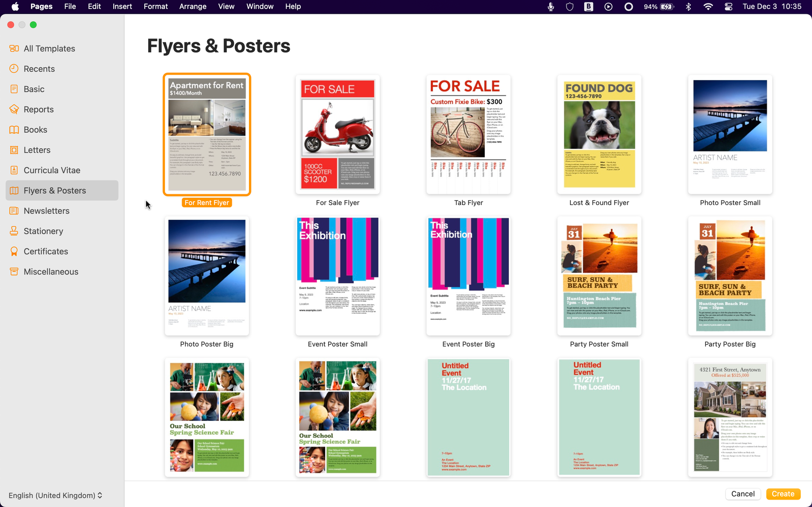Open the File menu
The height and width of the screenshot is (507, 812).
(x=70, y=6)
